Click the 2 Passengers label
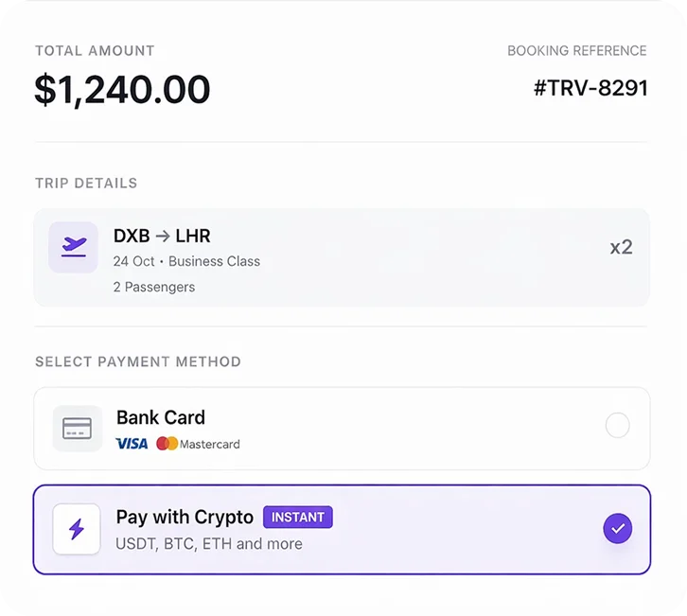This screenshot has height=616, width=687. pyautogui.click(x=154, y=287)
